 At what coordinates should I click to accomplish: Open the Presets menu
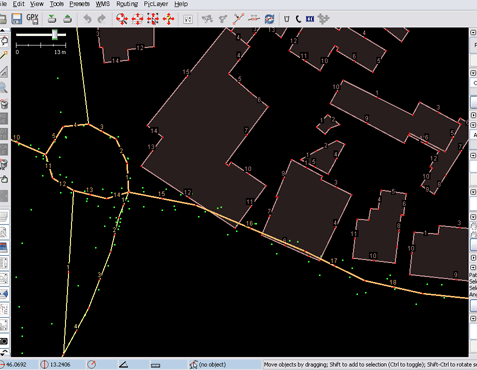pos(79,4)
